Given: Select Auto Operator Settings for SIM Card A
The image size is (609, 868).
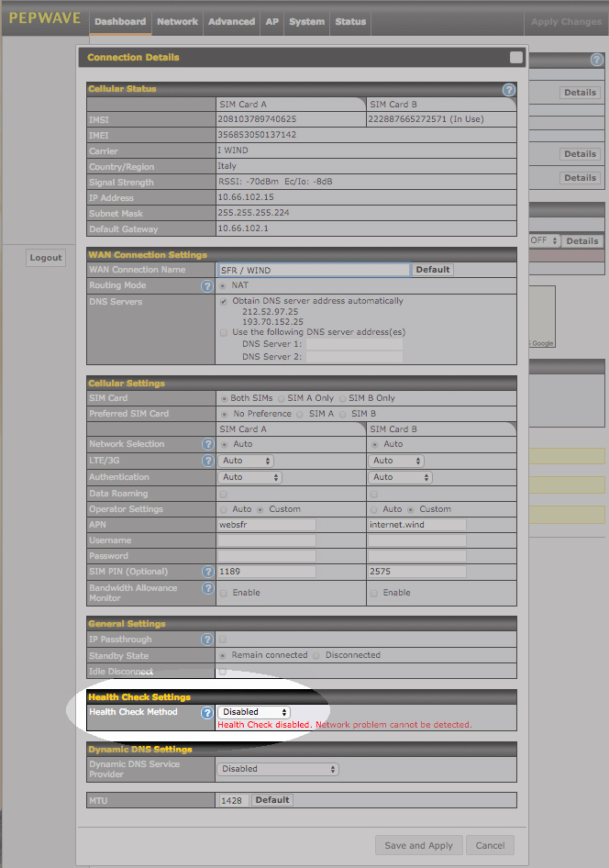Looking at the screenshot, I should coord(224,510).
